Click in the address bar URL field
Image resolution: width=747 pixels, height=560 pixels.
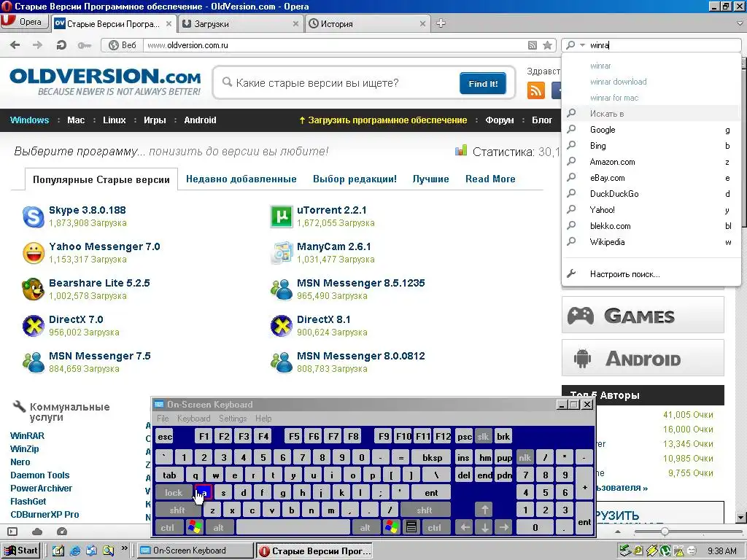333,45
